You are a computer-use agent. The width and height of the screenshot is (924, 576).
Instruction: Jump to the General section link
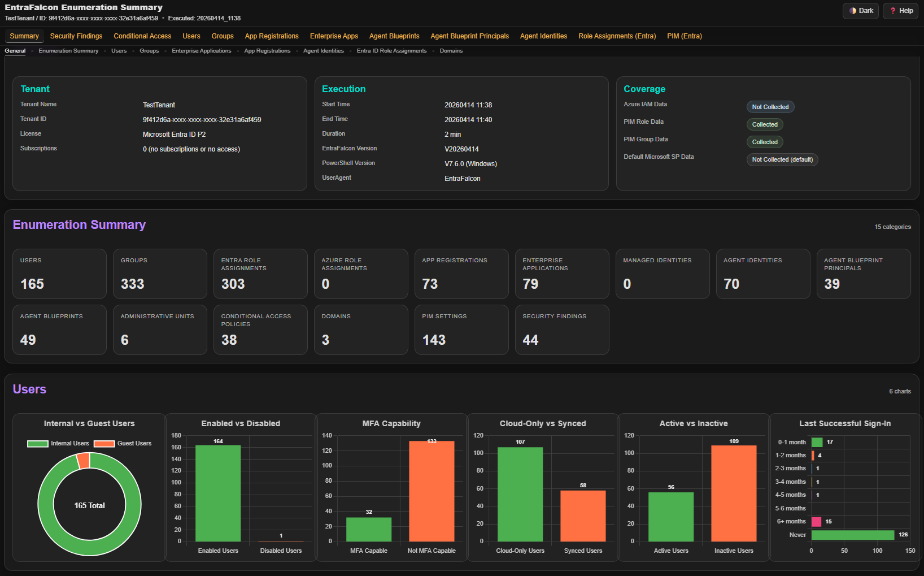(x=15, y=51)
